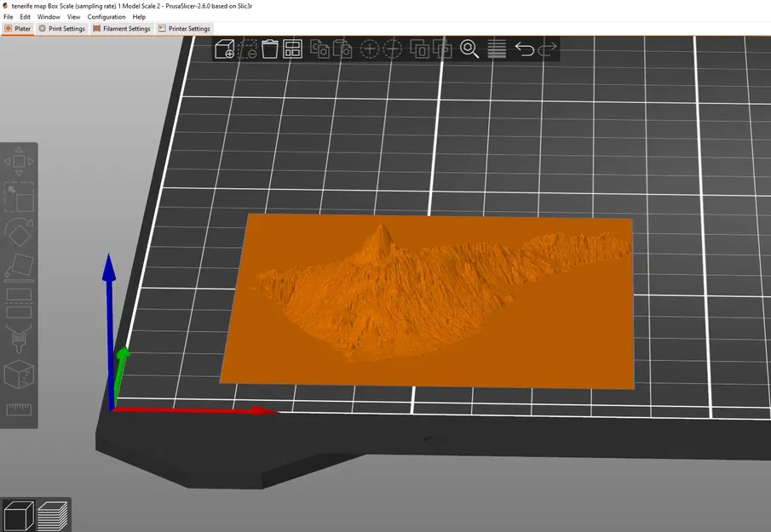The image size is (771, 532).
Task: Select the Scale gizmo tool
Action: (x=19, y=197)
